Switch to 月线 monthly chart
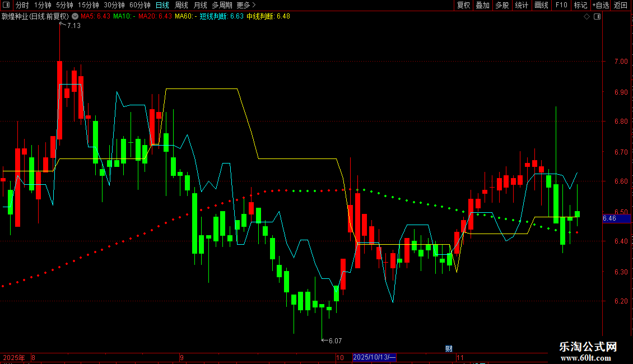This screenshot has width=633, height=364. pos(200,5)
